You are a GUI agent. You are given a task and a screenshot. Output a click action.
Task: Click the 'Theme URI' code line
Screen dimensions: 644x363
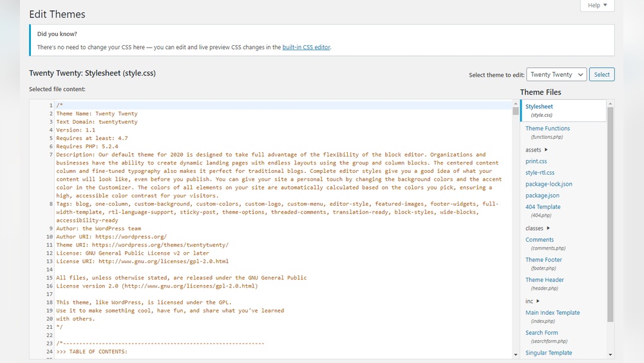(142, 245)
